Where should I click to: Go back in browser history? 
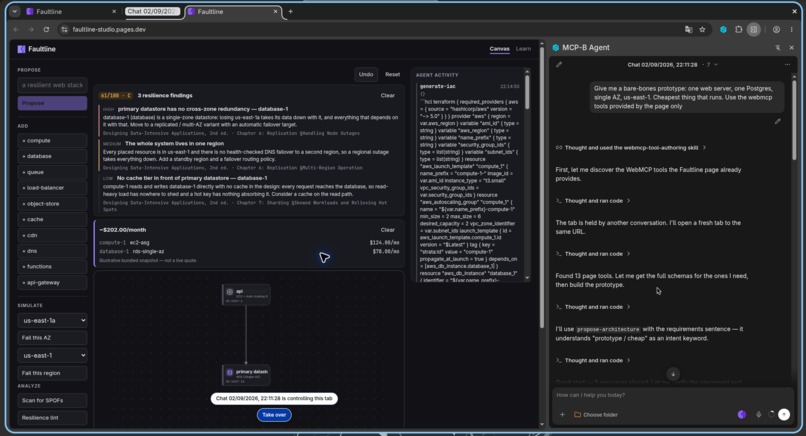click(x=16, y=29)
